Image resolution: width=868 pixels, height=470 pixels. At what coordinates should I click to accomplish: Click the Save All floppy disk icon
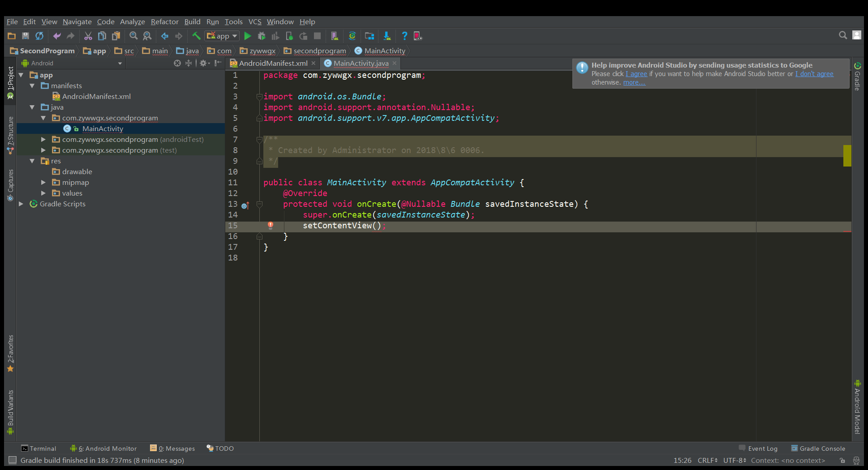tap(26, 36)
